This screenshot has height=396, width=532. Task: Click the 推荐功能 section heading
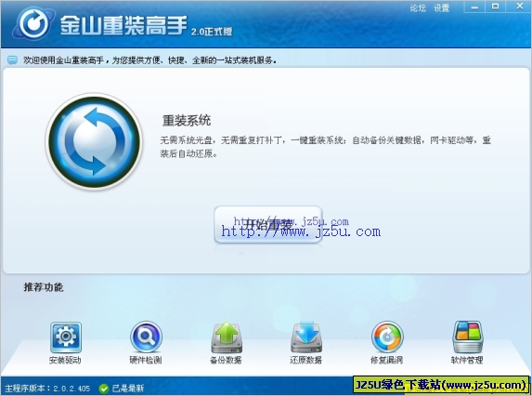pos(44,287)
